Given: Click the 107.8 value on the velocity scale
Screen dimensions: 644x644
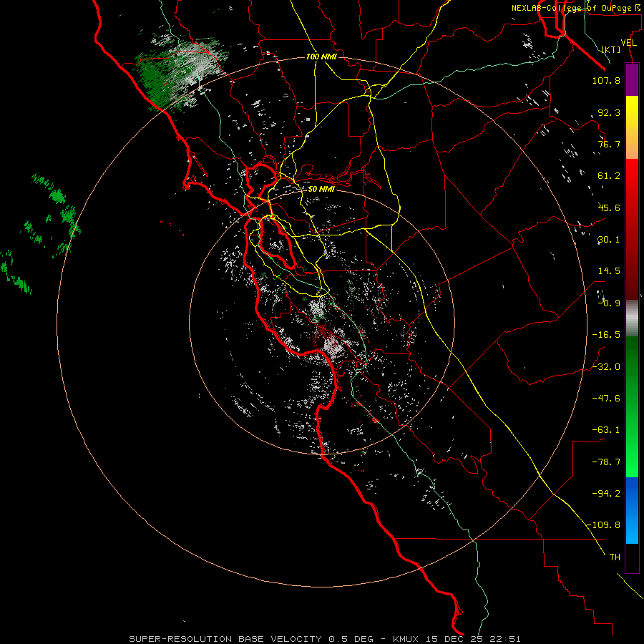Looking at the screenshot, I should [606, 80].
